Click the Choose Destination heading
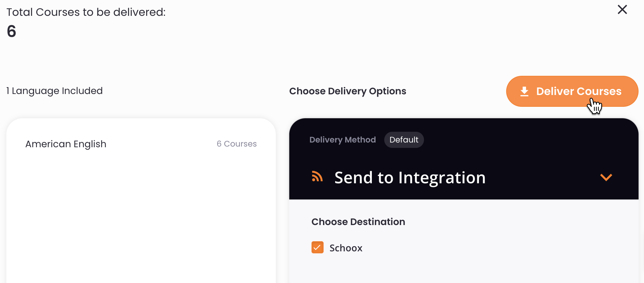The width and height of the screenshot is (644, 283). click(x=358, y=222)
